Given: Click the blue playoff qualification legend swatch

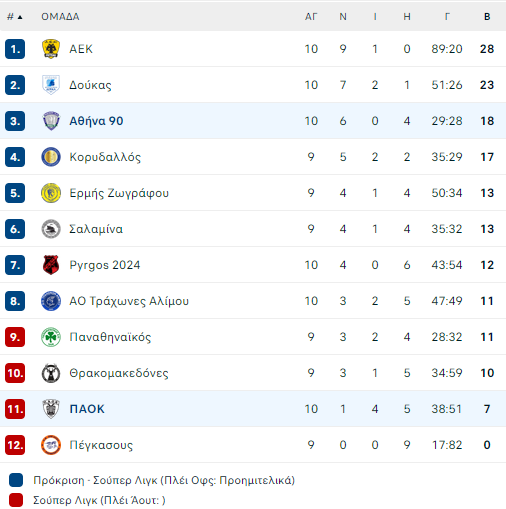Looking at the screenshot, I should [16, 480].
